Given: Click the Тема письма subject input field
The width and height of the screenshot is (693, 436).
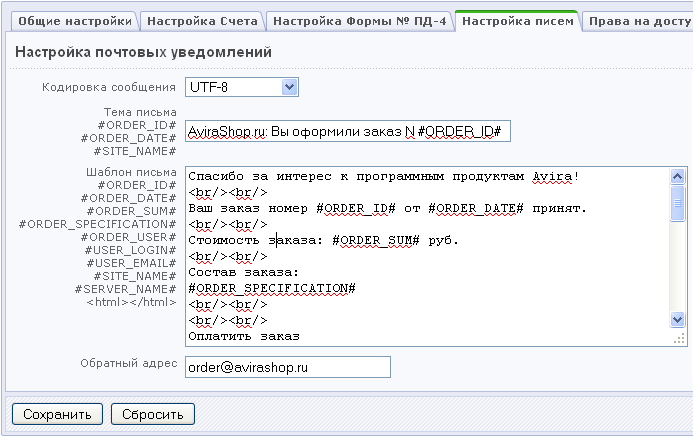Looking at the screenshot, I should pos(348,131).
